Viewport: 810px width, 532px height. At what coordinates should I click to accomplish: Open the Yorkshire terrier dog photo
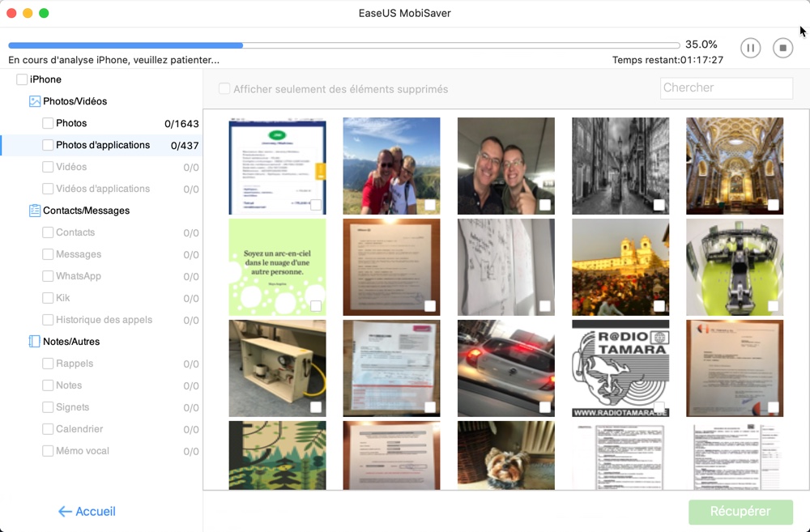[505, 455]
